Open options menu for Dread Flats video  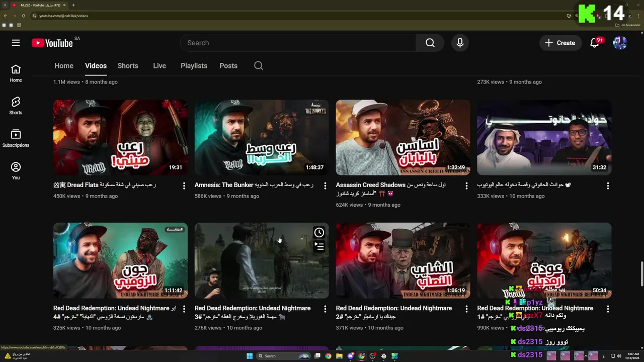[184, 186]
